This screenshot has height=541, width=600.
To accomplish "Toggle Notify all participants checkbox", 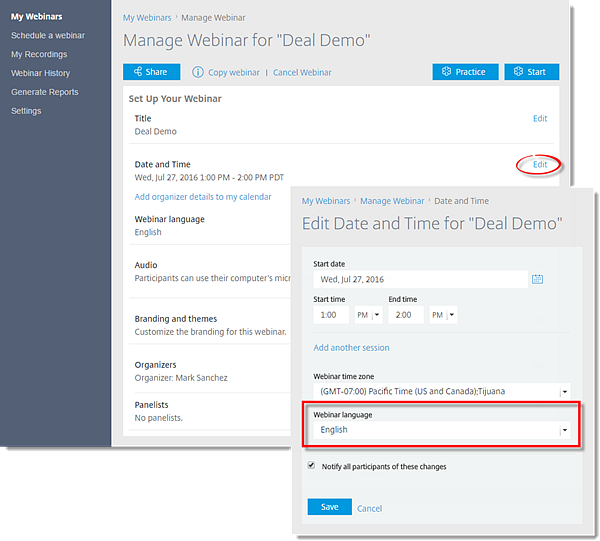I will tap(312, 466).
